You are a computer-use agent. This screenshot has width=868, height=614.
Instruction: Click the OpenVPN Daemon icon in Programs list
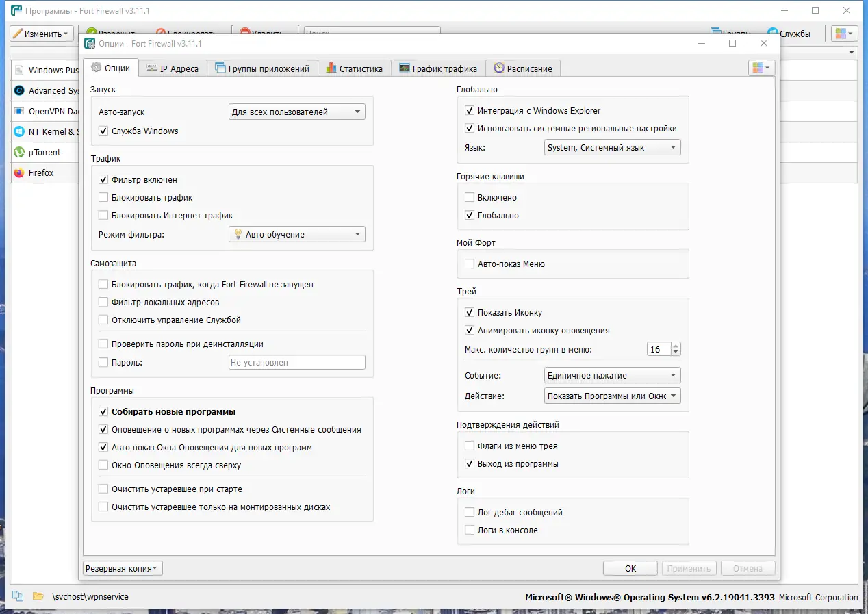pyautogui.click(x=18, y=111)
